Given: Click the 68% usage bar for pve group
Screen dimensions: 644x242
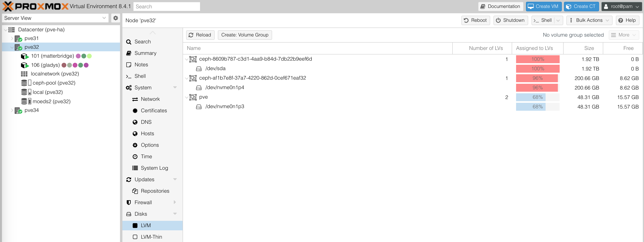Looking at the screenshot, I should pyautogui.click(x=537, y=97).
